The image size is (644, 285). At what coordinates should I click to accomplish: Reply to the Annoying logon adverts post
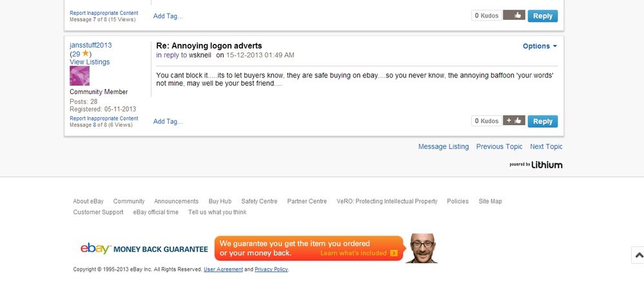[x=543, y=121]
